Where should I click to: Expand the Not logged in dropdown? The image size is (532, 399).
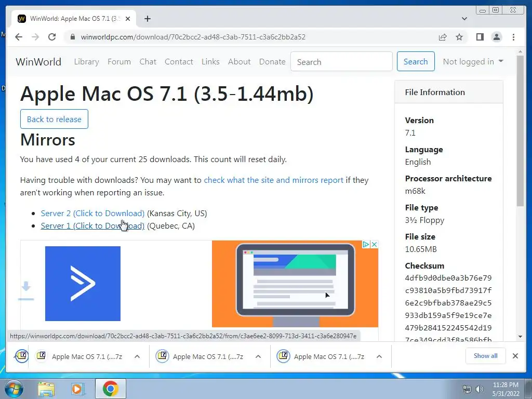(x=473, y=62)
